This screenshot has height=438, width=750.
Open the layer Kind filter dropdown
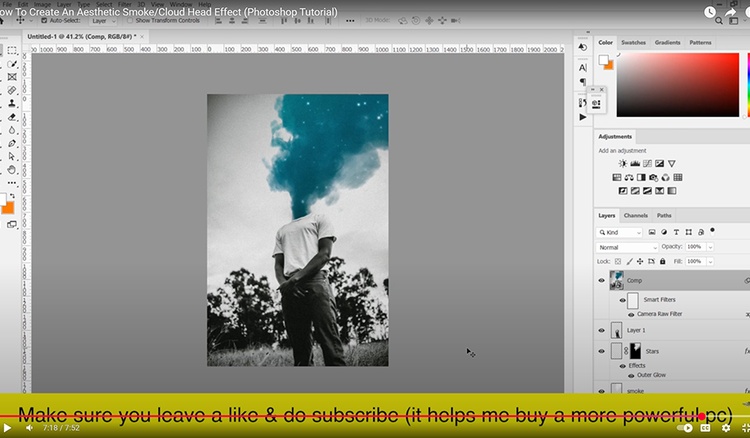tap(619, 232)
